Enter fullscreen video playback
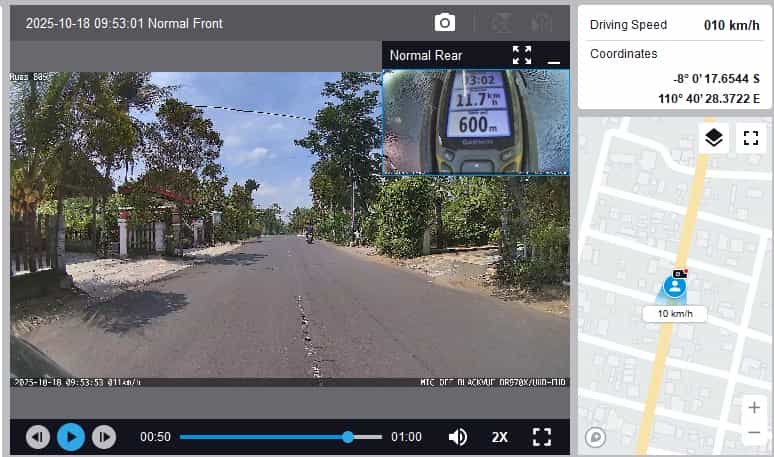774x457 pixels. (542, 437)
